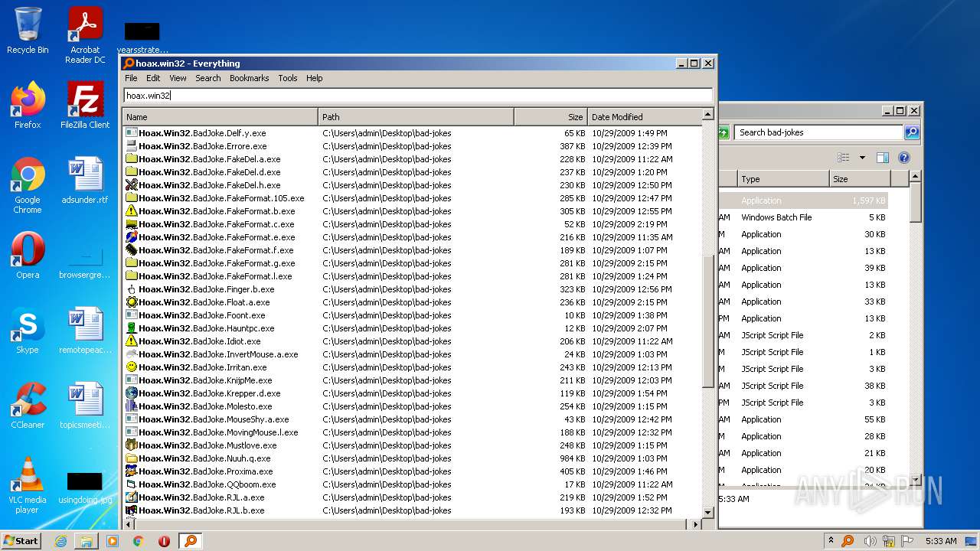The height and width of the screenshot is (551, 980).
Task: Select Hoax.Win32.BadJoke.RJL.b.exe row
Action: pyautogui.click(x=411, y=510)
